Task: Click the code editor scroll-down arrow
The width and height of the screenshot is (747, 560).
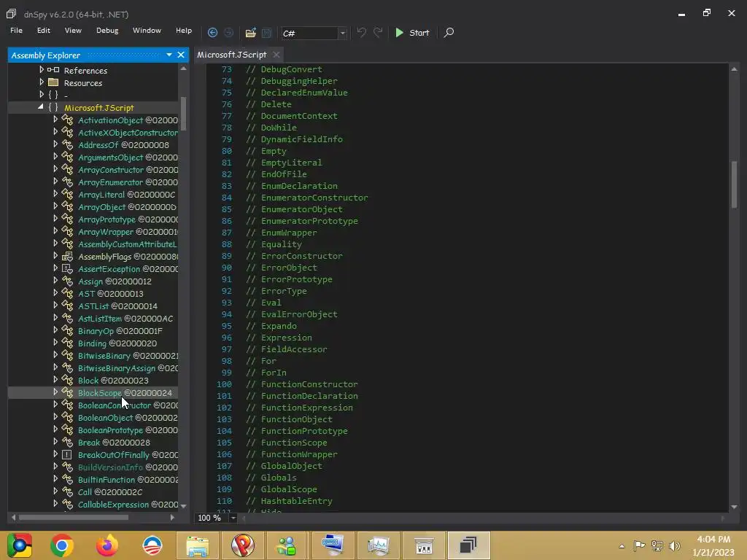Action: point(734,507)
